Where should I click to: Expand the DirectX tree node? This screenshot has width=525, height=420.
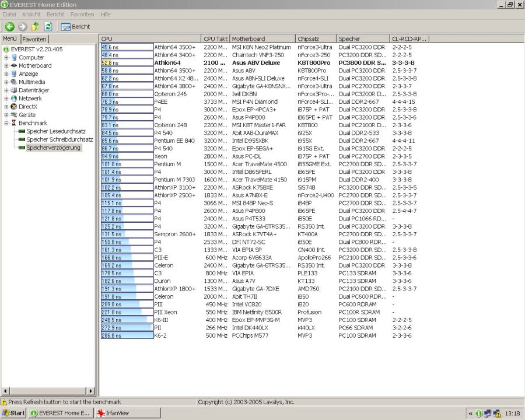pos(6,107)
